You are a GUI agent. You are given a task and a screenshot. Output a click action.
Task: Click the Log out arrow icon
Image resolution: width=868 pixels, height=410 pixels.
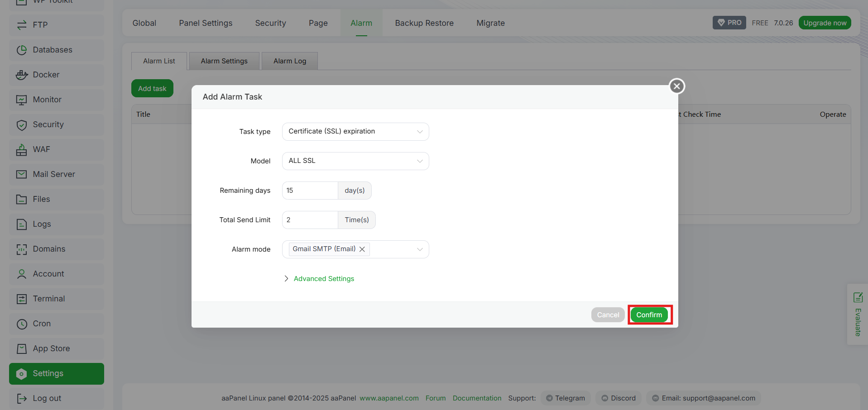click(22, 398)
